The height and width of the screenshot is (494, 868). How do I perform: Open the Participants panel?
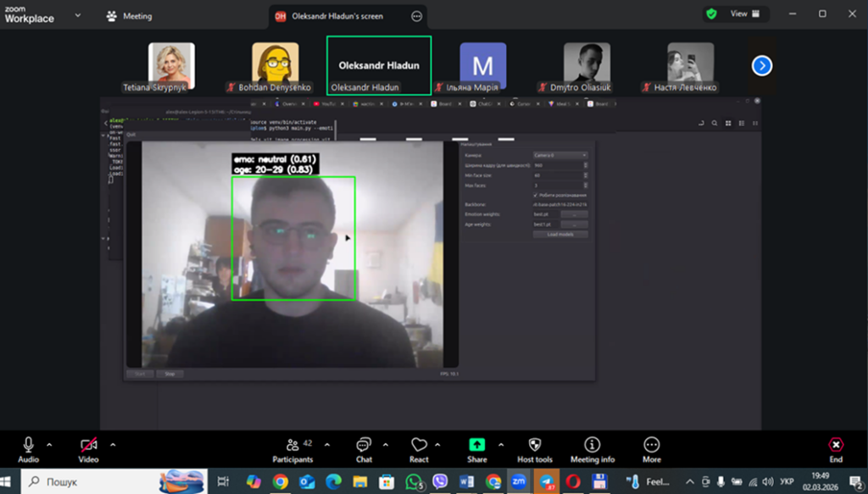point(293,449)
